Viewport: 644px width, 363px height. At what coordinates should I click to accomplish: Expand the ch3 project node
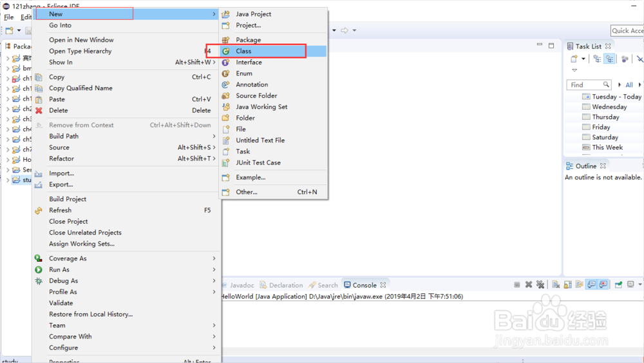pos(7,119)
